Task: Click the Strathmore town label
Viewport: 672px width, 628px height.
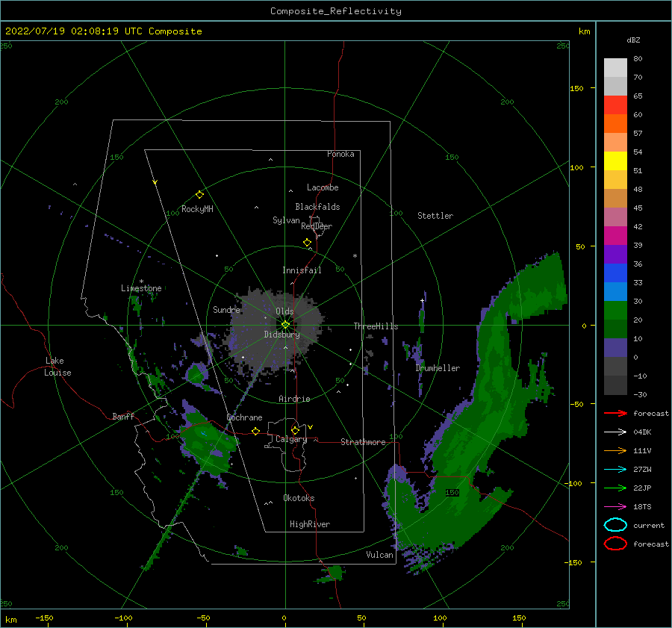Action: (x=363, y=442)
